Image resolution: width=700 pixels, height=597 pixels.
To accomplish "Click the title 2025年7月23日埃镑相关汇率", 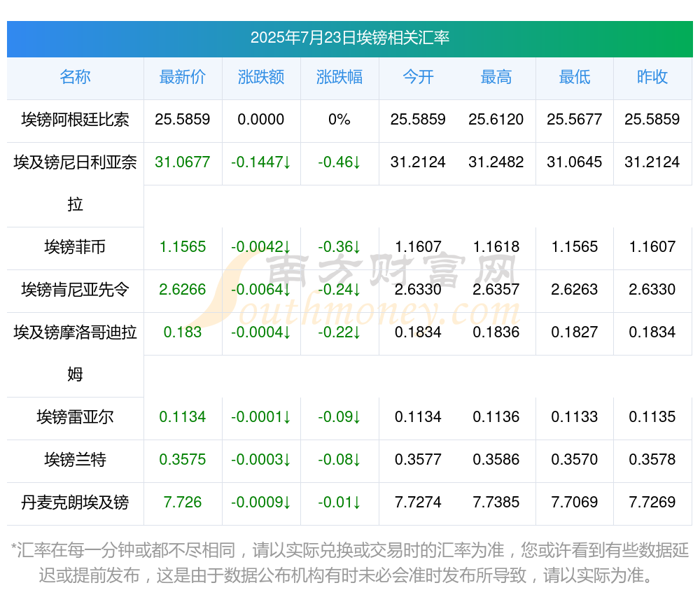I will tap(350, 38).
